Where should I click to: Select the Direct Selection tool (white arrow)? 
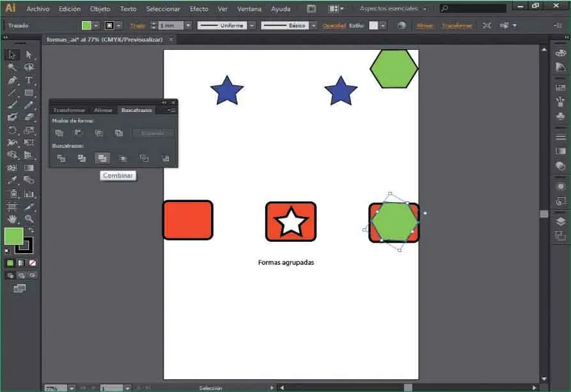29,55
